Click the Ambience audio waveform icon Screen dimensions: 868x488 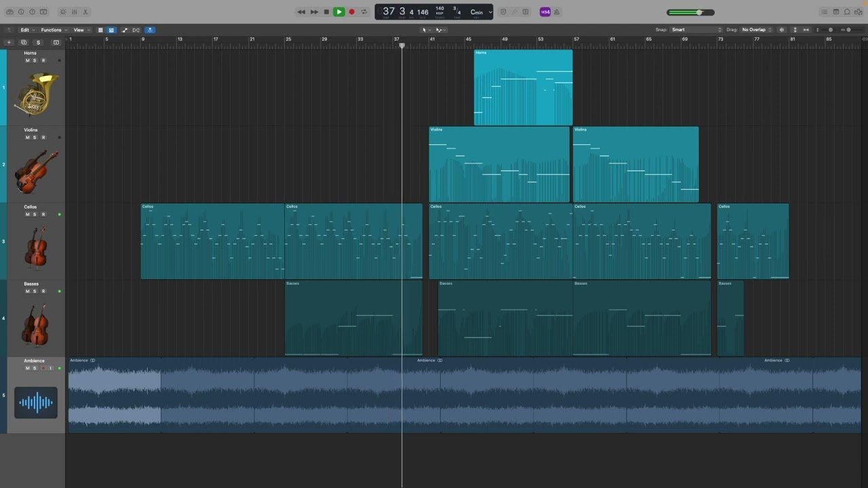36,403
